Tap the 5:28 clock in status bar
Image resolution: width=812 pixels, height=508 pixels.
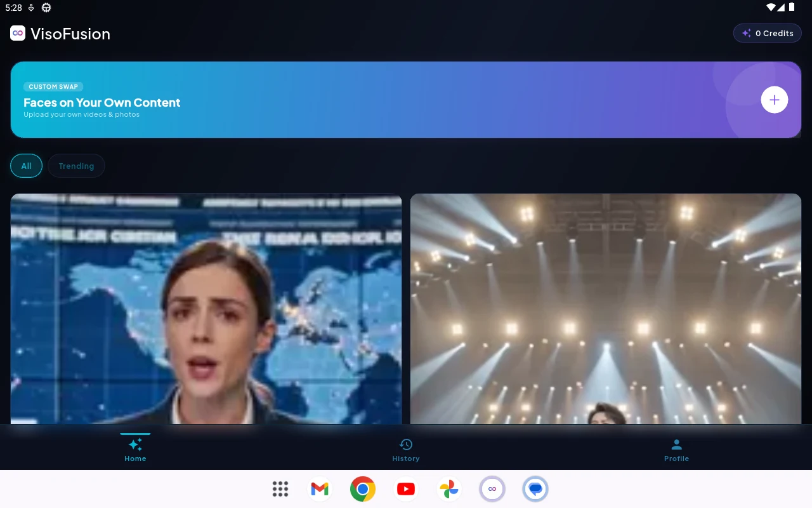point(13,8)
